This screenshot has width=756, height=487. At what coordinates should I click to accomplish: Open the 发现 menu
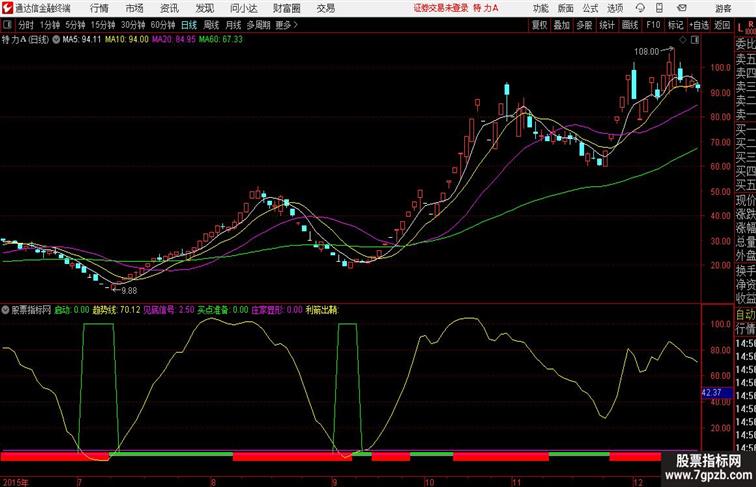204,8
